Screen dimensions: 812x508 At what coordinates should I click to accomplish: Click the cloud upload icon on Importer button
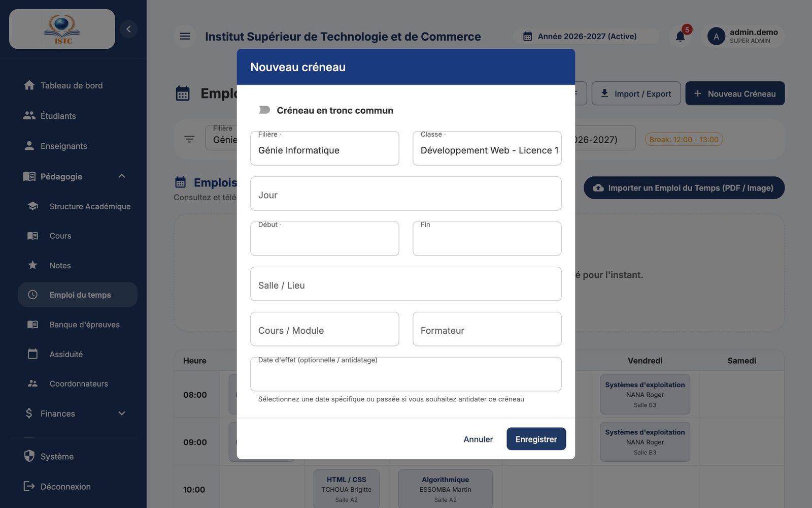598,188
